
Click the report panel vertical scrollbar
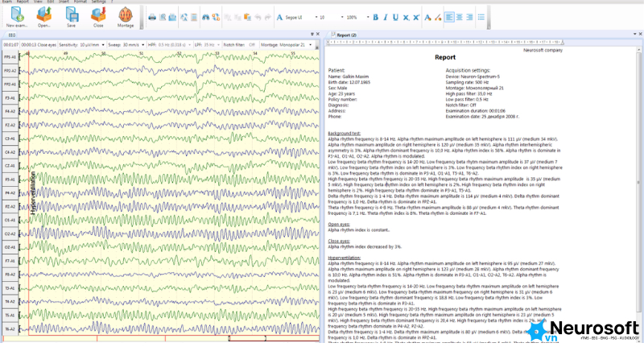[x=638, y=180]
